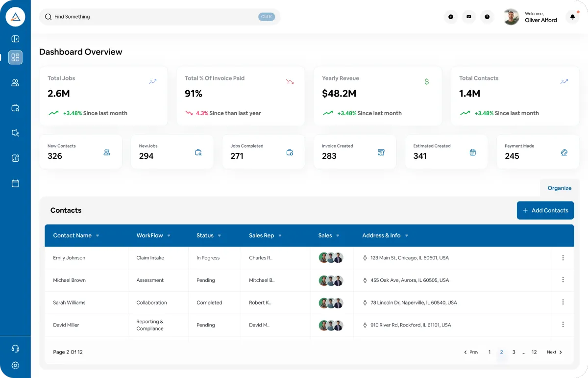Open the reports chart icon in sidebar
This screenshot has width=588, height=378.
tap(15, 158)
